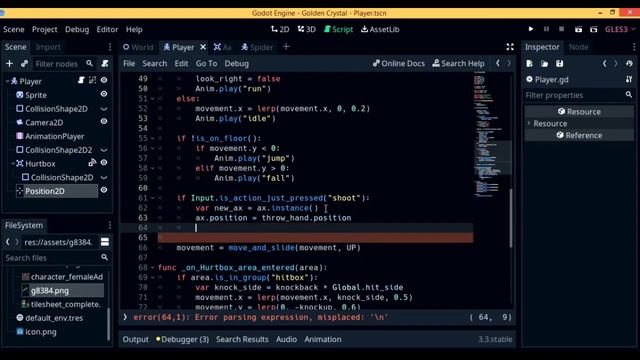
Task: Click the instance scene link icon
Action: pos(24,64)
